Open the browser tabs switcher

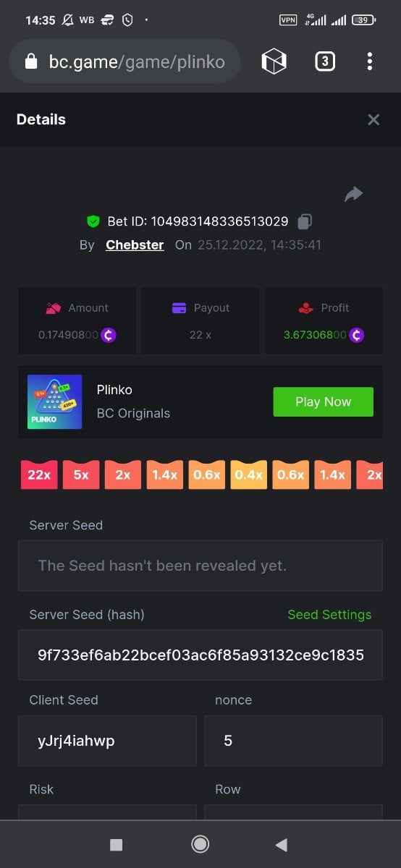pos(325,61)
